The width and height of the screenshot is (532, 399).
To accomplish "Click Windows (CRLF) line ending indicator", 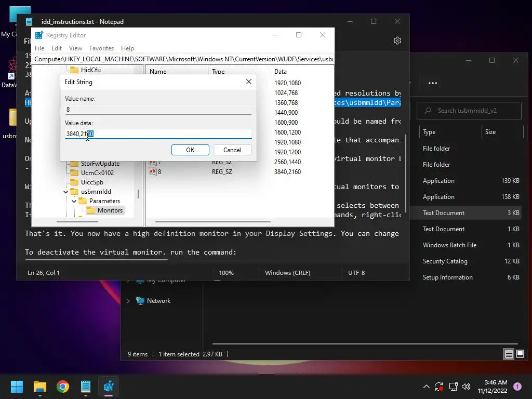I will coord(287,272).
